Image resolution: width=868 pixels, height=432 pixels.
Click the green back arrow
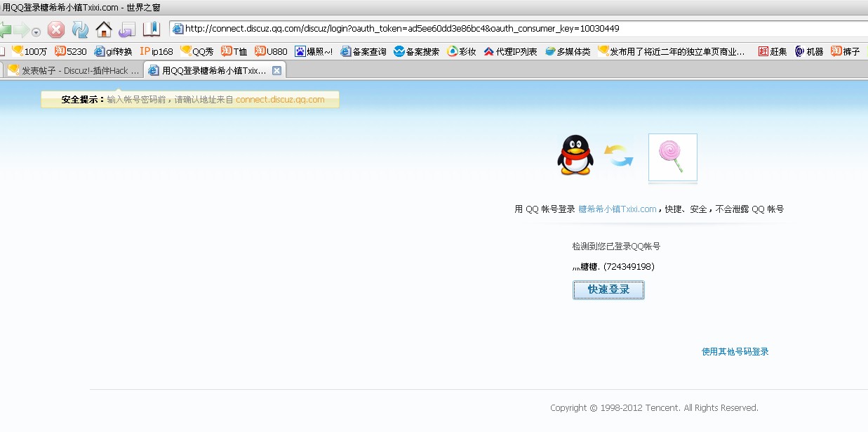6,30
